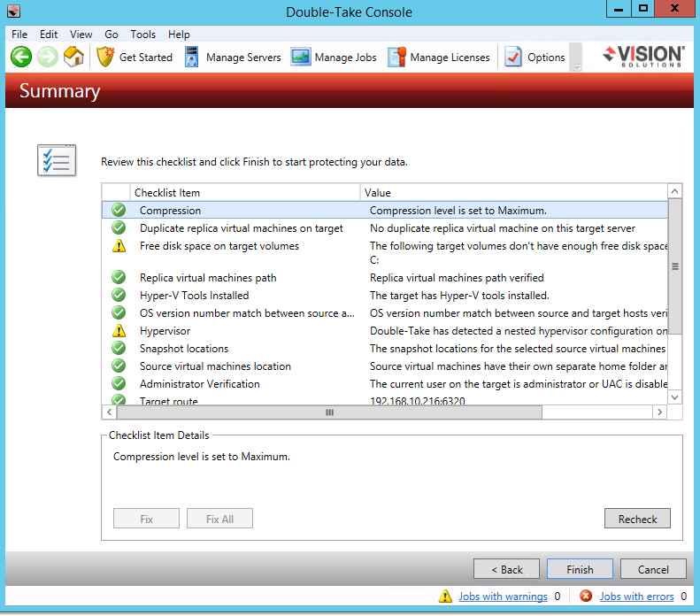Select the Source virtual machines location row
This screenshot has width=700, height=616.
pos(385,366)
